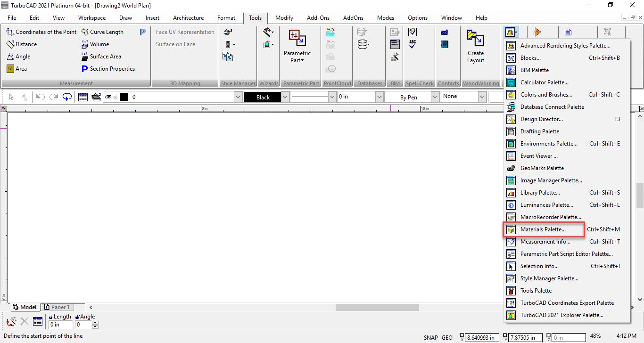
Task: Click the Surface Area tool
Action: pyautogui.click(x=101, y=57)
